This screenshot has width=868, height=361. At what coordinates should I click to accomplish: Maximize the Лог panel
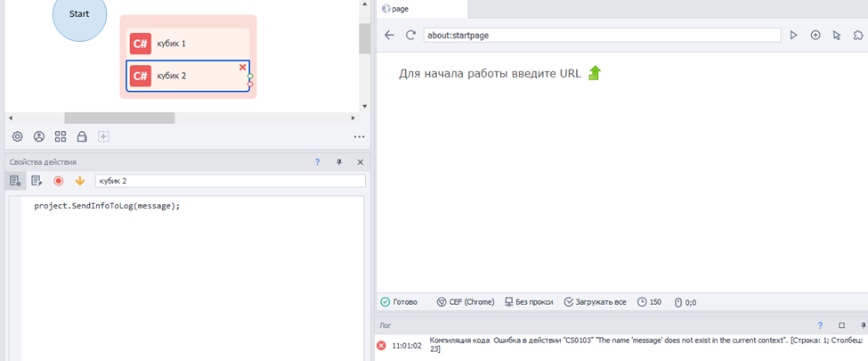point(841,325)
